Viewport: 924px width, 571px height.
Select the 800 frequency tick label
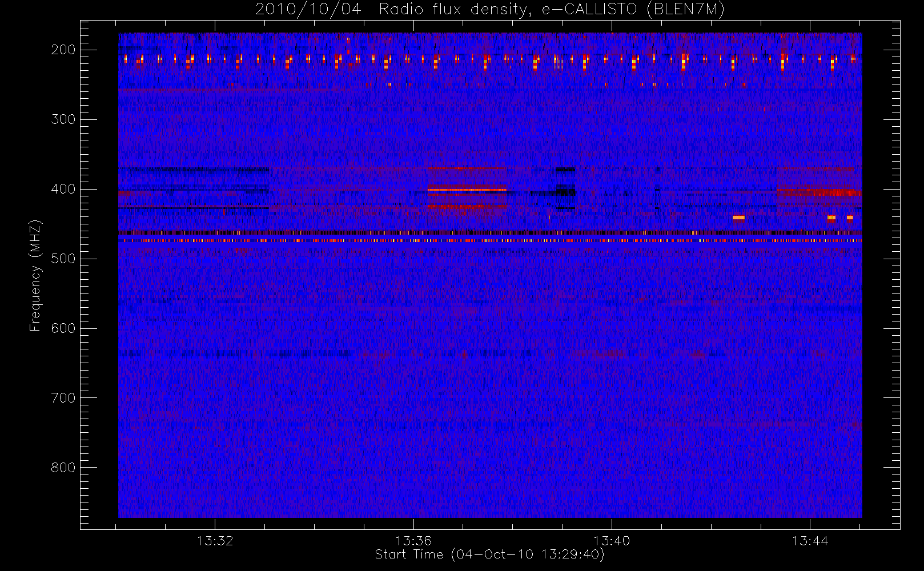pyautogui.click(x=63, y=468)
